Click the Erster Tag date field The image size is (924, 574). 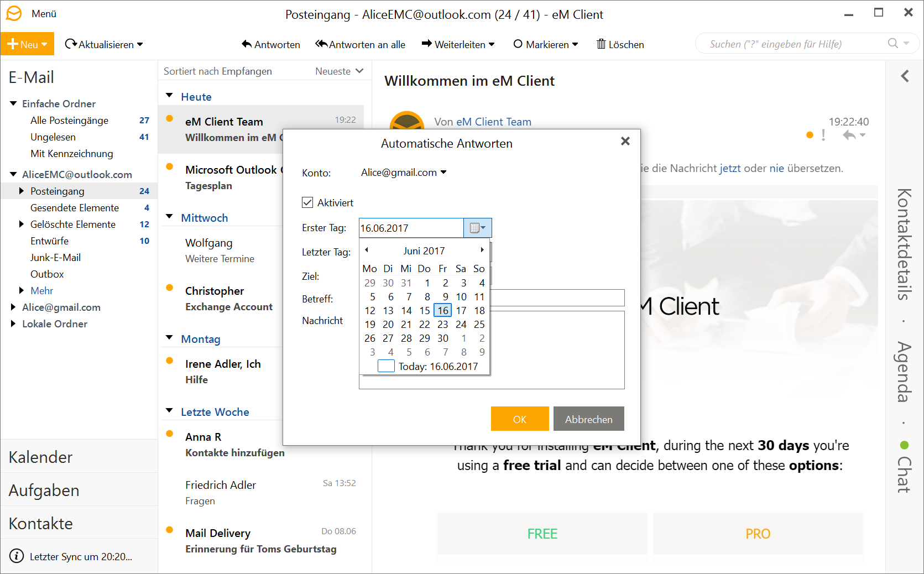tap(411, 228)
